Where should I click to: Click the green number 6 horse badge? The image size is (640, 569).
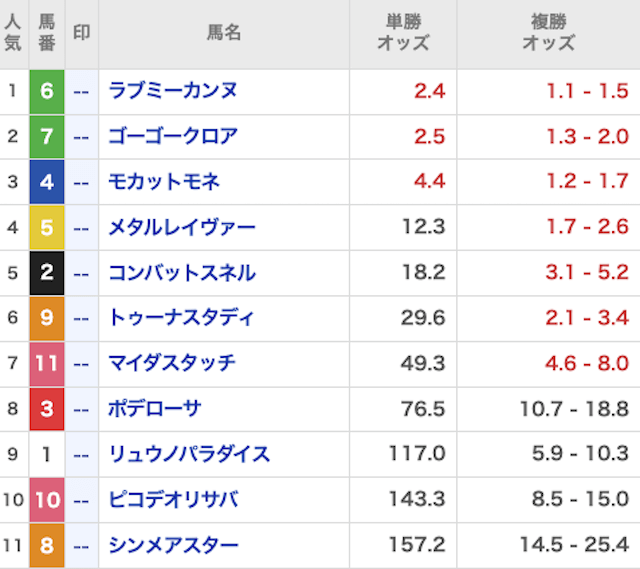(x=47, y=91)
